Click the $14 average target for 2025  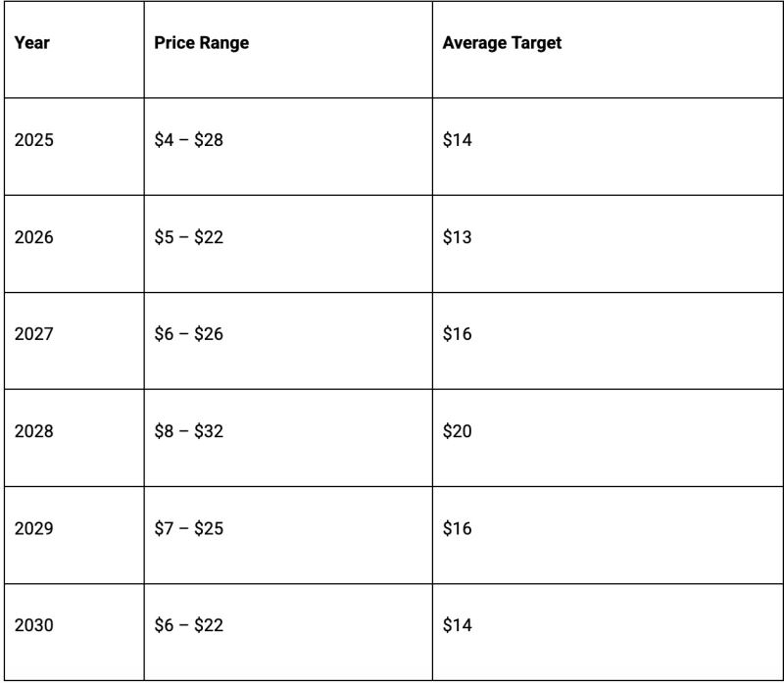pos(457,140)
